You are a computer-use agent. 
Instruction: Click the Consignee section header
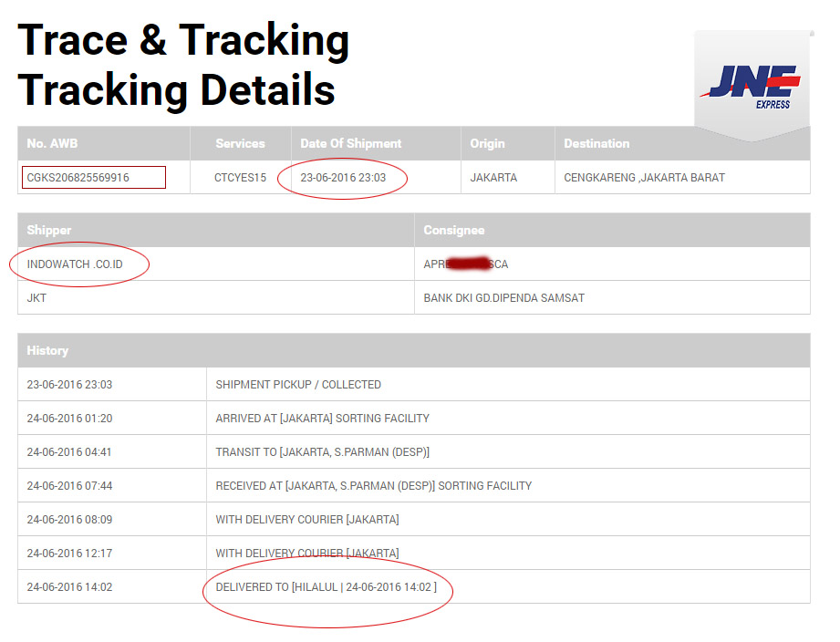pos(454,231)
